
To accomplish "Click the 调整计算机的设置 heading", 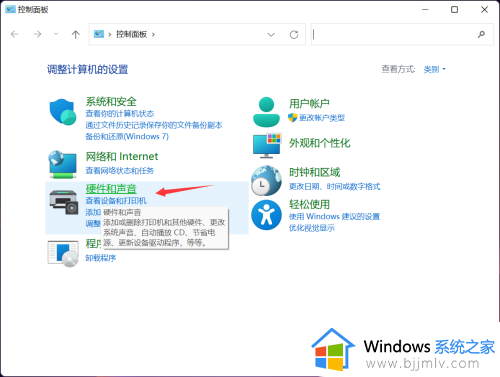I will (88, 69).
